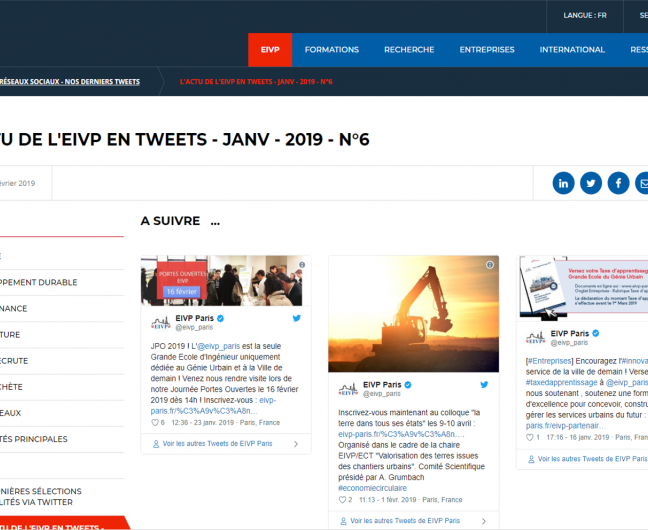Screen dimensions: 648x530
Task: Select the ECRUTE sidebar item
Action: tap(14, 360)
